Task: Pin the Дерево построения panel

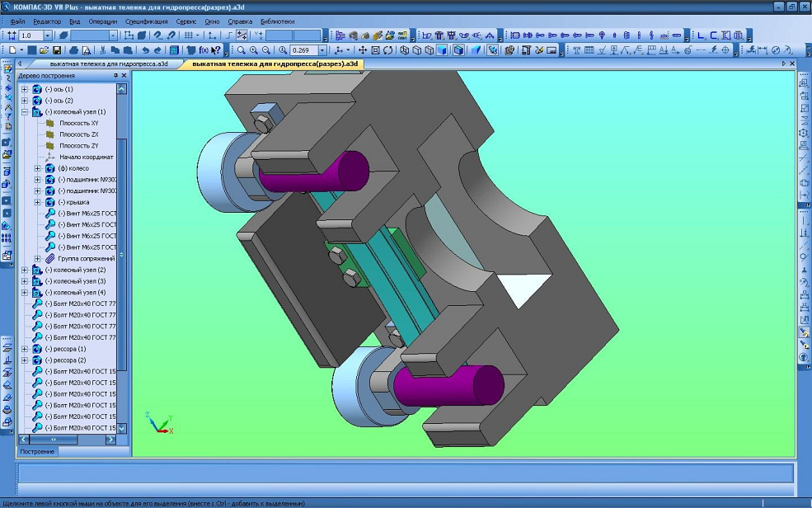Action: (x=115, y=75)
